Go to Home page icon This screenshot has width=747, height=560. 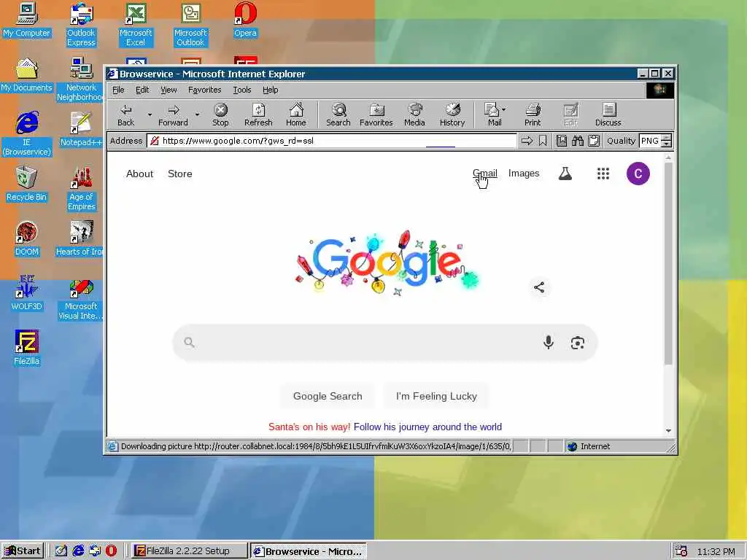[x=296, y=115]
